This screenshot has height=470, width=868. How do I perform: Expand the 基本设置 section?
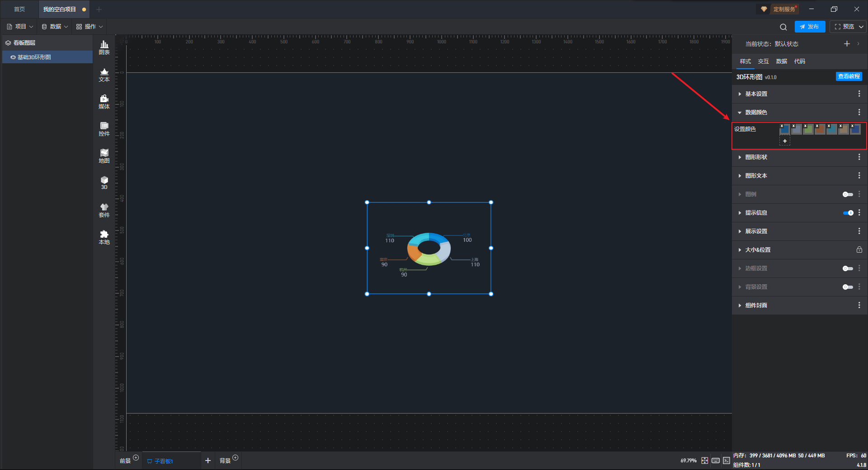tap(756, 94)
